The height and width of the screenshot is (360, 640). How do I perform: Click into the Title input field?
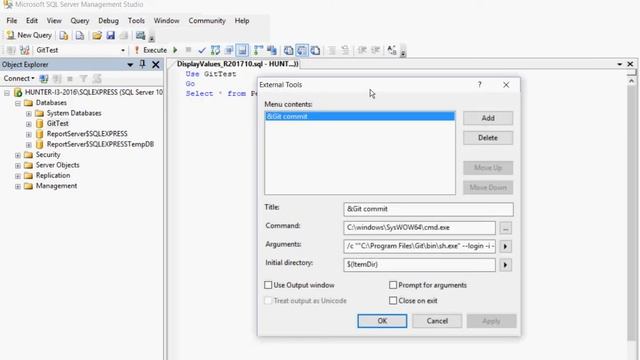click(x=428, y=209)
